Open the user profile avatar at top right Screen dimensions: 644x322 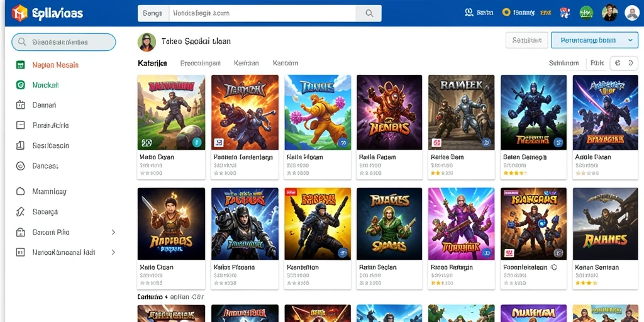coord(631,13)
